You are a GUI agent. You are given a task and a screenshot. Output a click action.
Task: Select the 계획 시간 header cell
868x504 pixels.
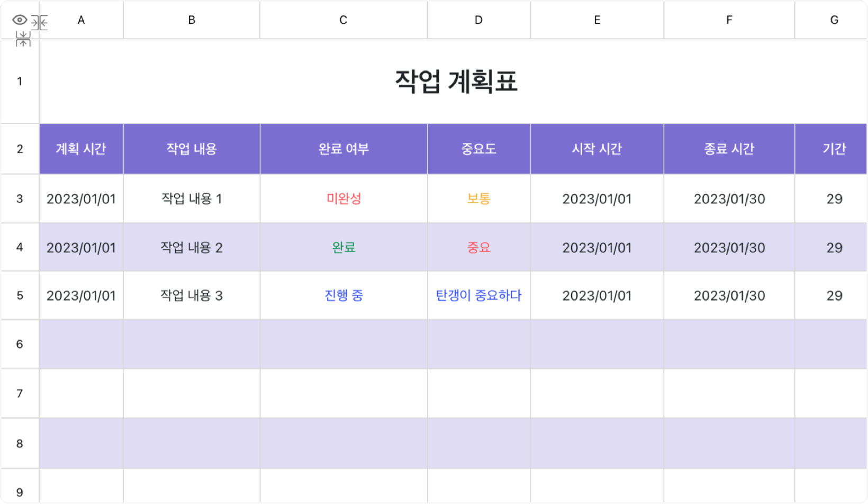81,149
